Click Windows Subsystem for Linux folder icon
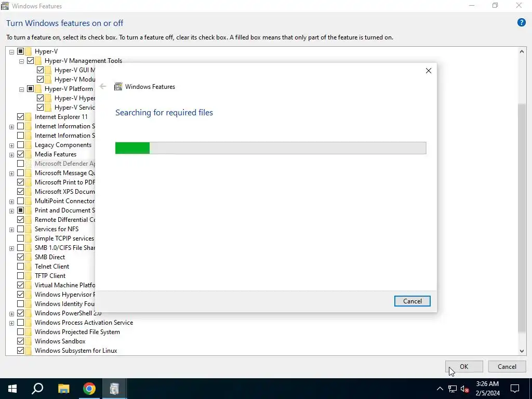 tap(29, 351)
